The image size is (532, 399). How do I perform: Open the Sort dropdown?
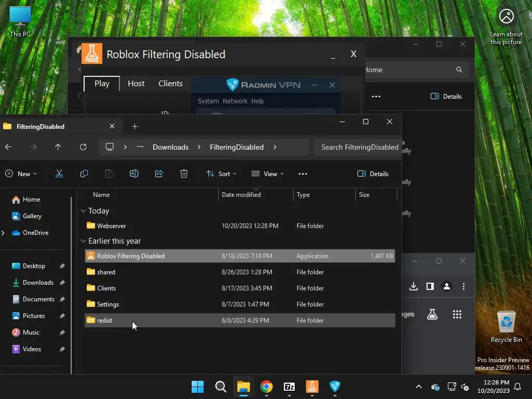point(221,174)
